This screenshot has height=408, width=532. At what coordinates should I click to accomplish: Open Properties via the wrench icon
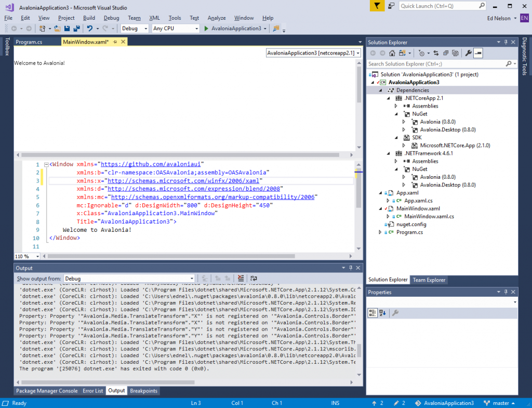point(468,53)
